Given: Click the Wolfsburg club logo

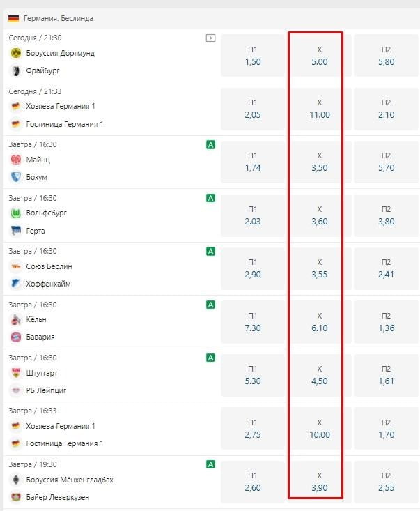Looking at the screenshot, I should (15, 213).
